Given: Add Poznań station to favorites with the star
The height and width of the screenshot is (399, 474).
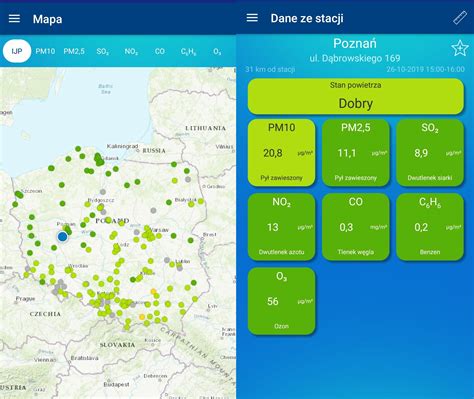Looking at the screenshot, I should [460, 49].
